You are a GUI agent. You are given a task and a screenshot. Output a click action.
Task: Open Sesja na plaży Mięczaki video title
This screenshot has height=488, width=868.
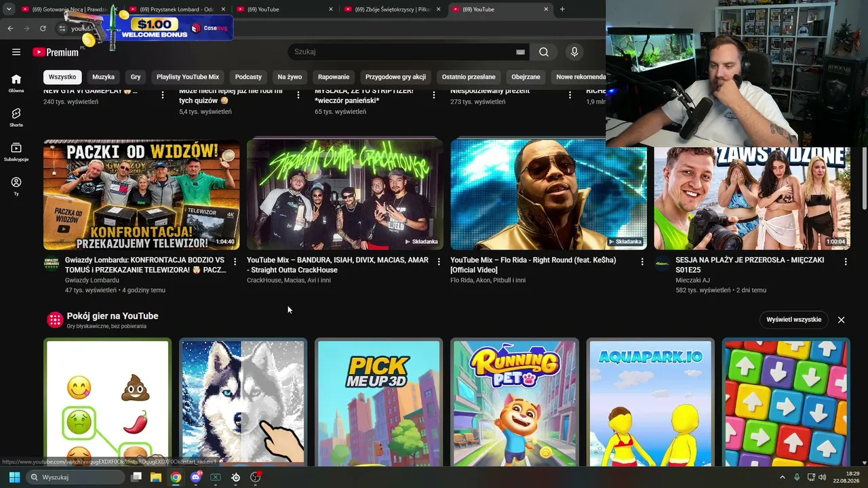750,265
